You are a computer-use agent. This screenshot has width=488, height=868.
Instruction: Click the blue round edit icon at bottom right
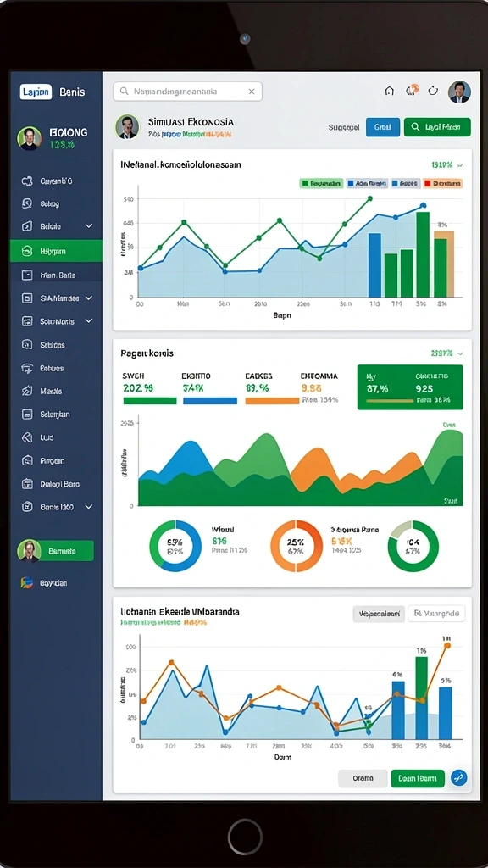[x=458, y=778]
